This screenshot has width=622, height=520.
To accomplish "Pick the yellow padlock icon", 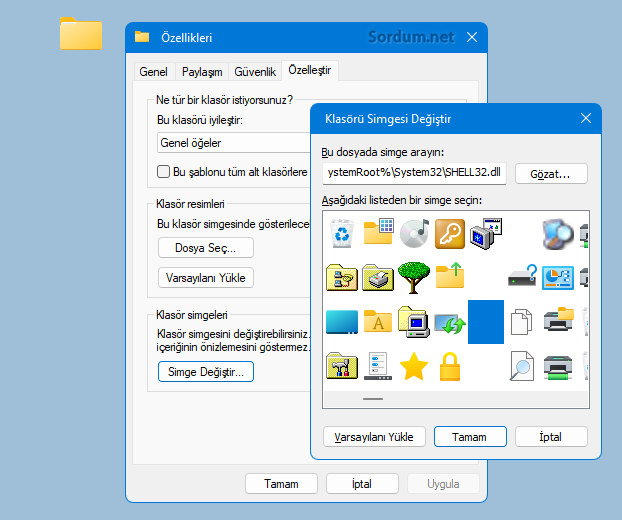I will 450,367.
